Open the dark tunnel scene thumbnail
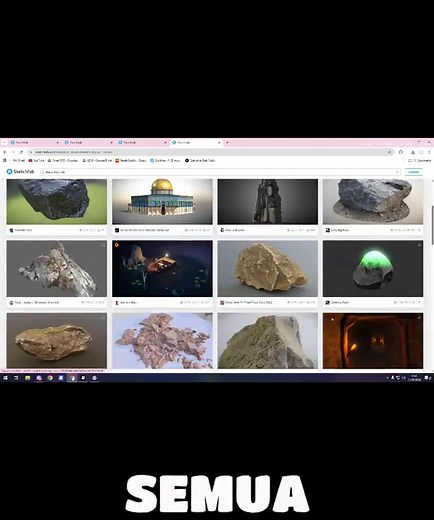 373,341
